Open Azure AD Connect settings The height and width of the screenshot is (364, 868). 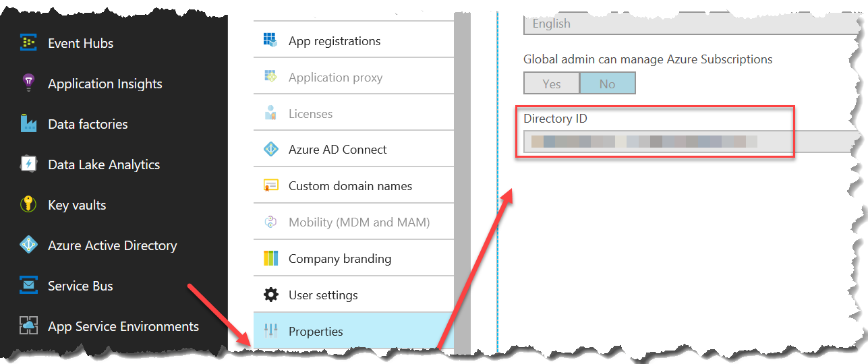pyautogui.click(x=353, y=150)
